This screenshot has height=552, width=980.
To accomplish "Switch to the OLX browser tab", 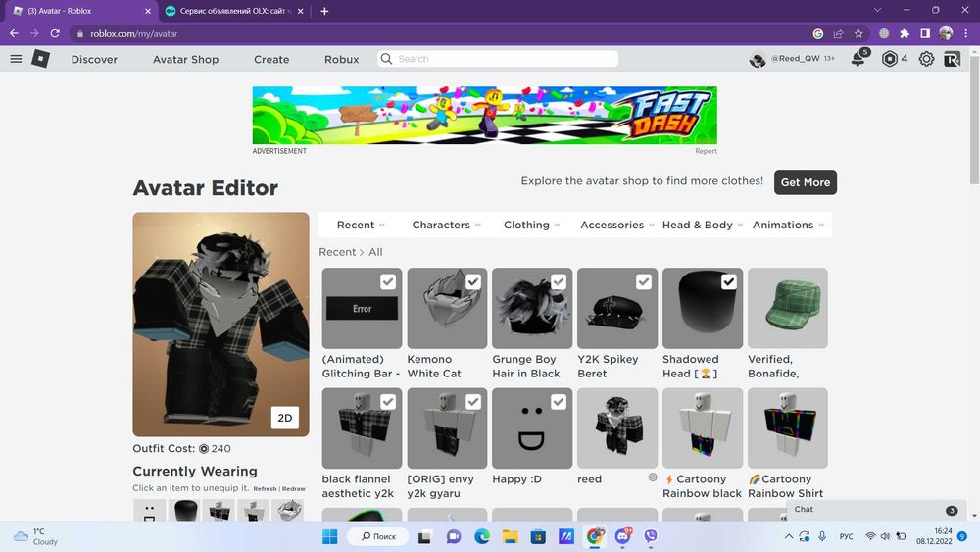I will point(233,11).
